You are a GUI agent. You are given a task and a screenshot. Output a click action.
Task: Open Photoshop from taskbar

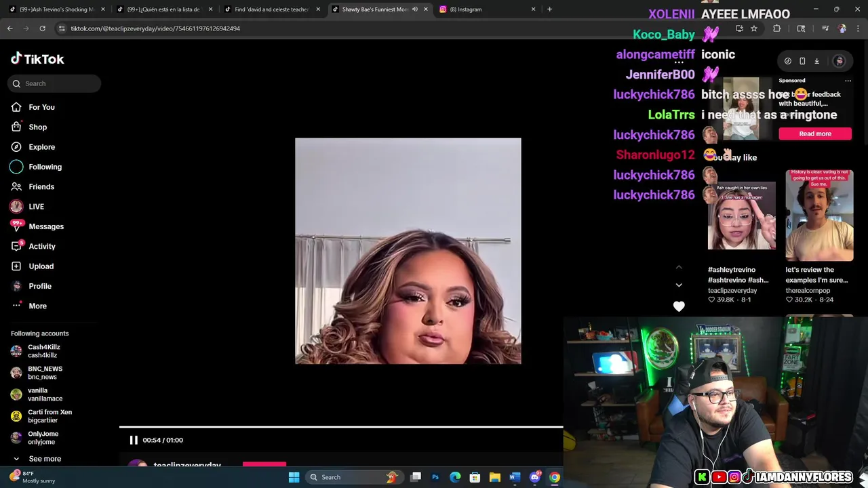click(x=435, y=477)
